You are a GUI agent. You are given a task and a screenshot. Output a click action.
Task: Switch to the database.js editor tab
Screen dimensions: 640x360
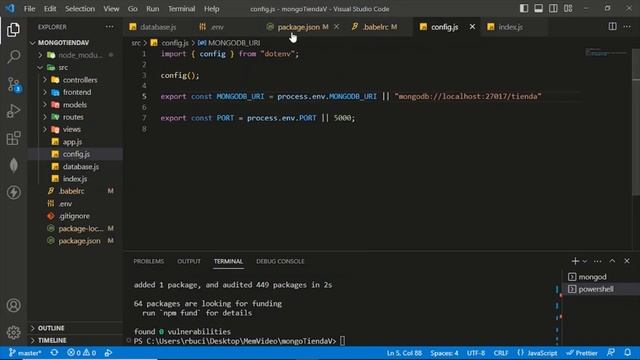[x=158, y=27]
